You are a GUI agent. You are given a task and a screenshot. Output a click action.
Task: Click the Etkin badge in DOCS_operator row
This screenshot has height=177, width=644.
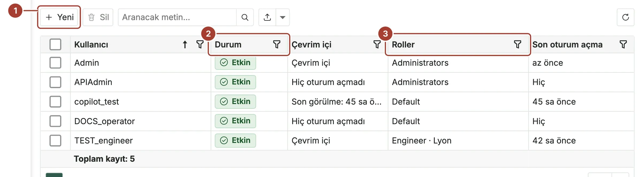click(x=235, y=121)
